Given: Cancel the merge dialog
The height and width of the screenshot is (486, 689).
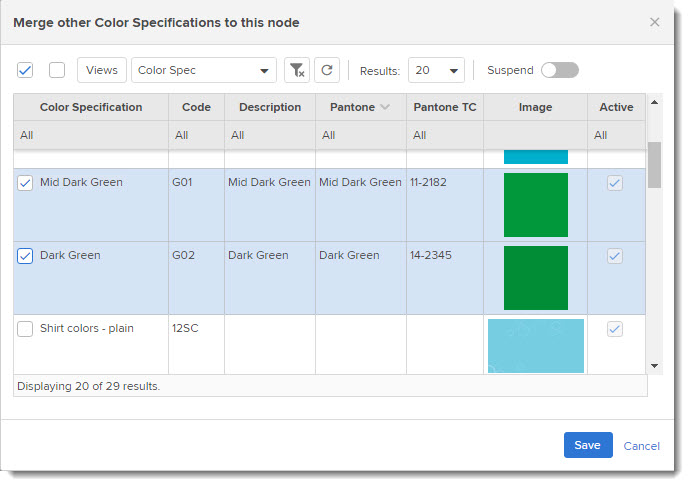Looking at the screenshot, I should [x=642, y=446].
